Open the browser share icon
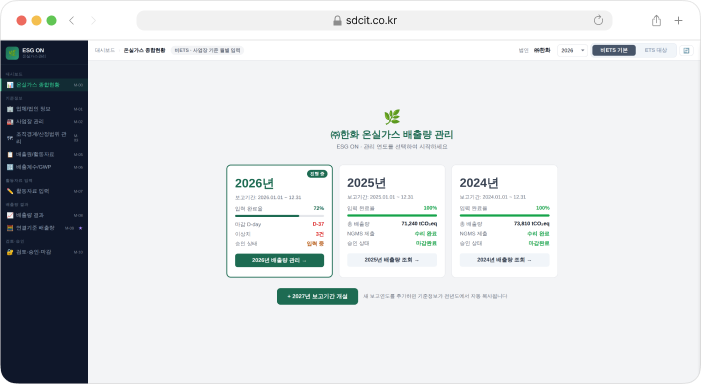Image resolution: width=701 pixels, height=384 pixels. point(656,20)
